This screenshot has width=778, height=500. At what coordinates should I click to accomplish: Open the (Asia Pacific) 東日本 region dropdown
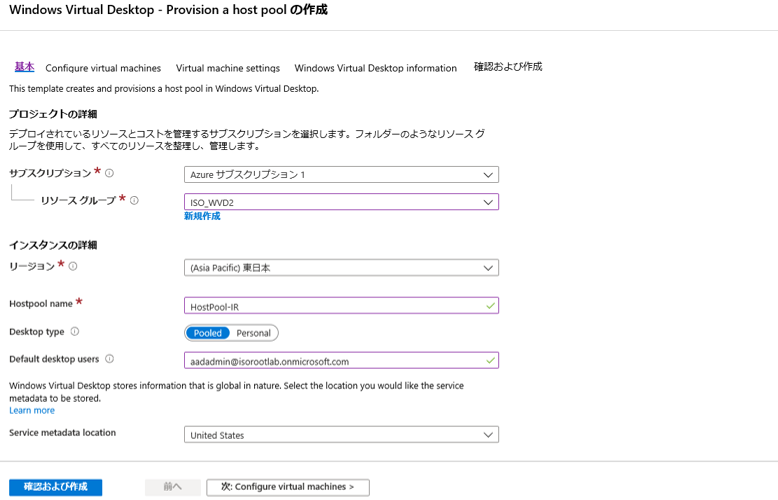[341, 268]
